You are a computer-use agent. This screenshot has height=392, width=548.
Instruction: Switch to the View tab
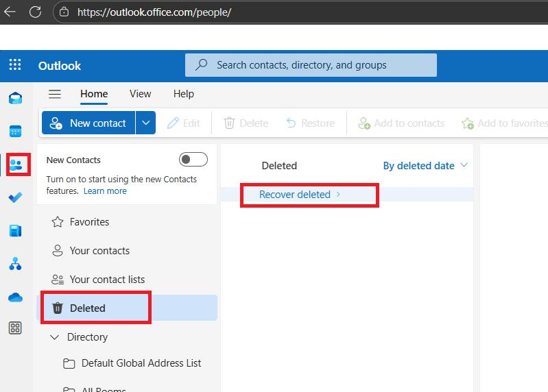(x=140, y=94)
